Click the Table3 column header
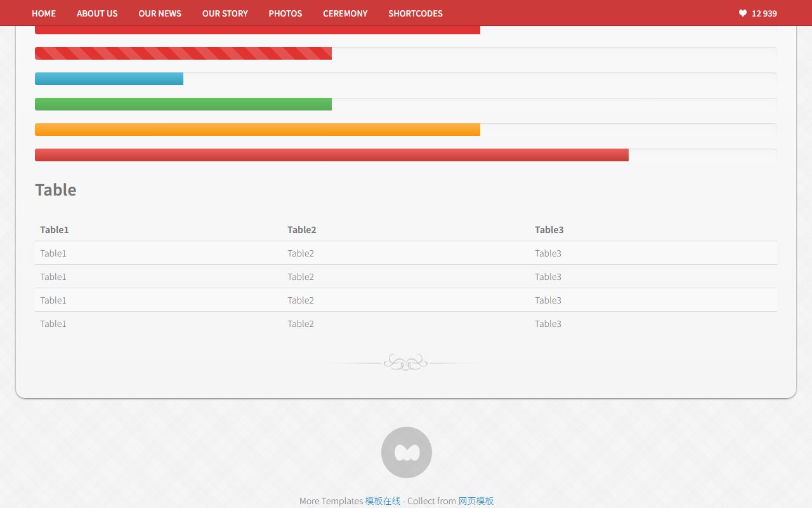The width and height of the screenshot is (812, 508). 549,230
